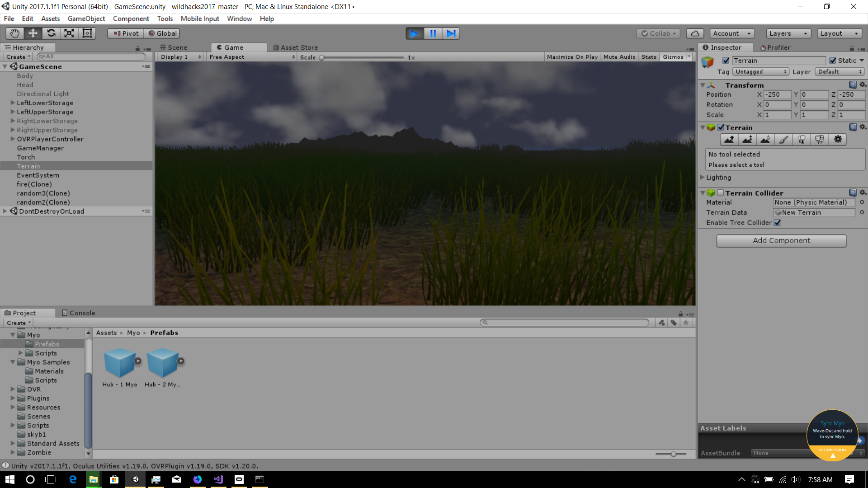Expand the Lighting section
Image resolution: width=868 pixels, height=488 pixels.
point(703,178)
